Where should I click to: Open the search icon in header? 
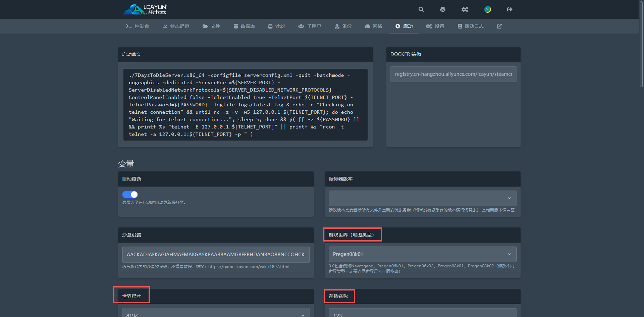click(x=421, y=9)
